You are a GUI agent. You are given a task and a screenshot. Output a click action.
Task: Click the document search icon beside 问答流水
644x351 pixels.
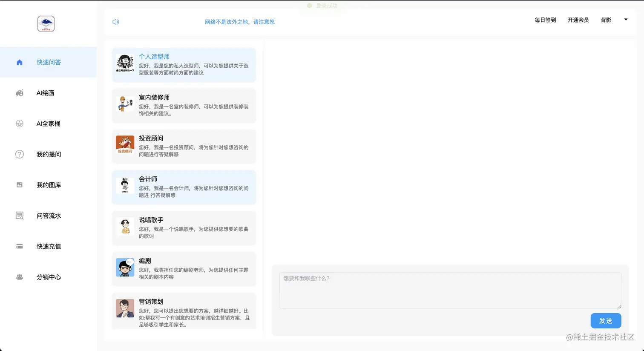pos(20,216)
